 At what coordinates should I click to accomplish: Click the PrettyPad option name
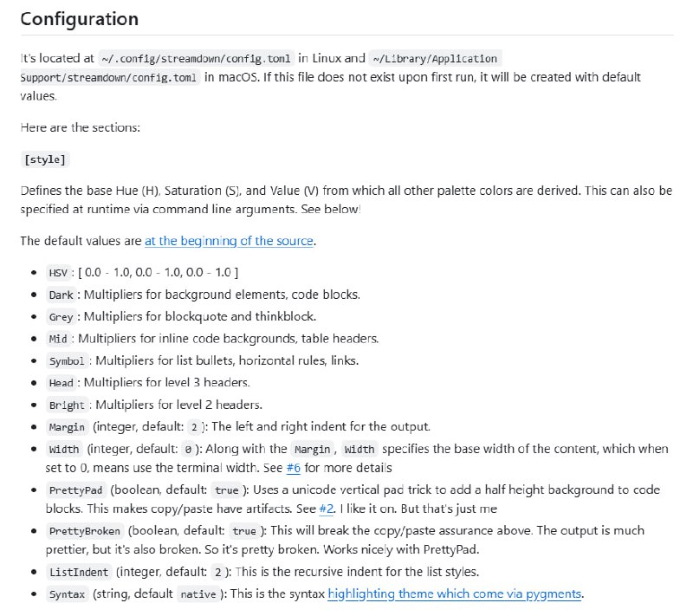pyautogui.click(x=75, y=490)
